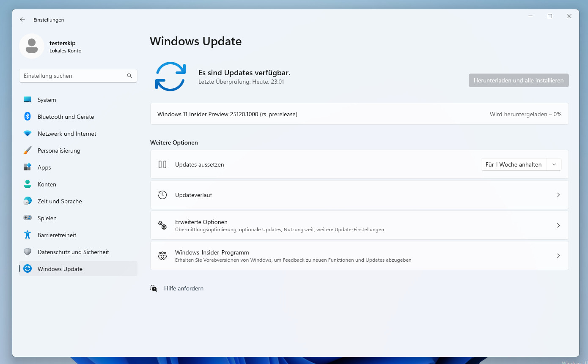
Task: Click the Wird heruntergeladen – 0% status
Action: (526, 114)
